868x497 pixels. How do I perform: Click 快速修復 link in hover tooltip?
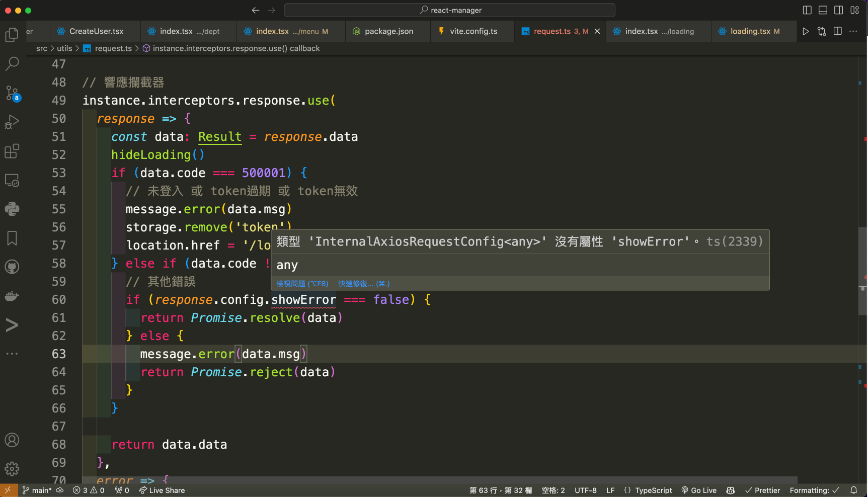(x=364, y=284)
